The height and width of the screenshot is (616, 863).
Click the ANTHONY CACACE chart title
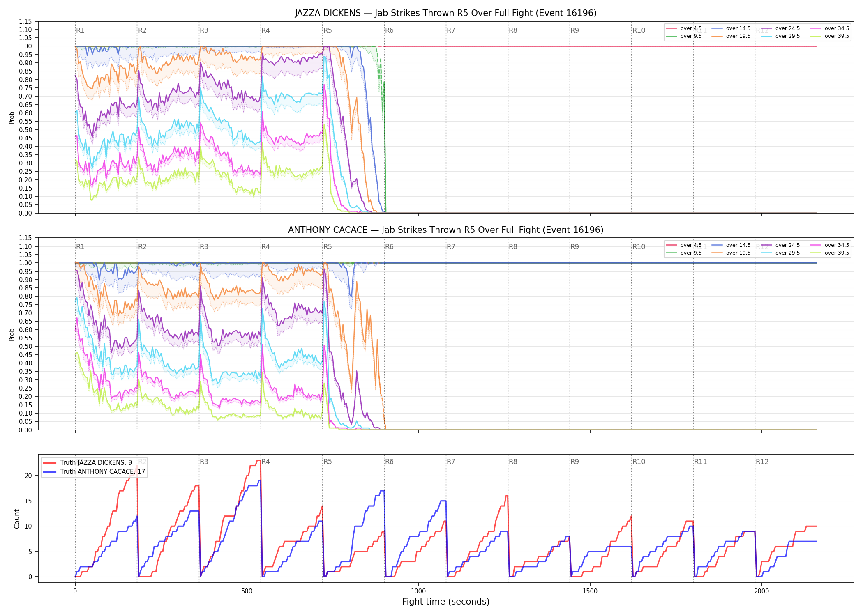pyautogui.click(x=445, y=230)
